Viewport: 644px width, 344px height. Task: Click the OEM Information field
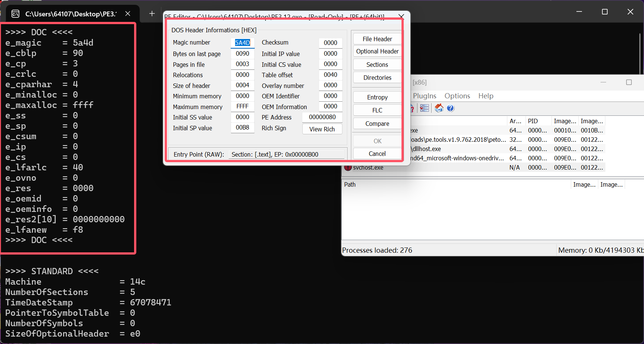(x=331, y=106)
